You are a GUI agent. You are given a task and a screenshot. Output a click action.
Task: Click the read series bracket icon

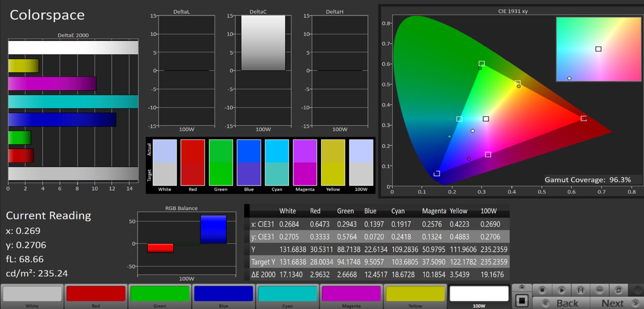(x=580, y=290)
